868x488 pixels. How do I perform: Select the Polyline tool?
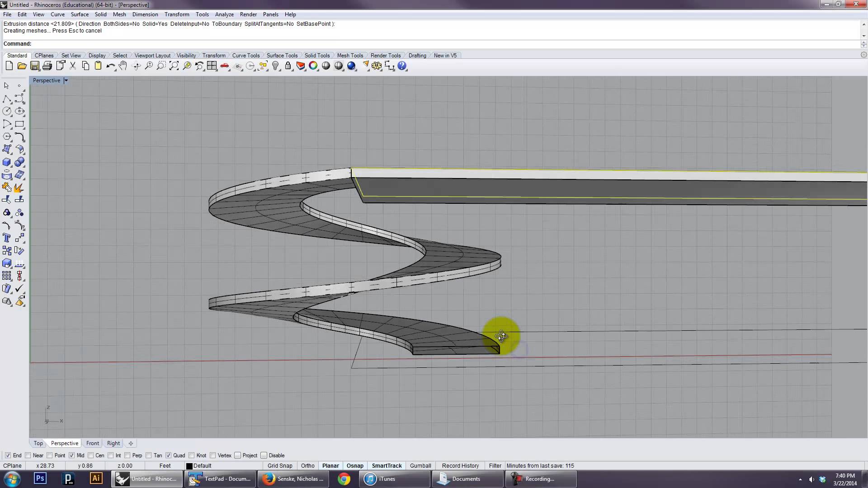coord(7,99)
